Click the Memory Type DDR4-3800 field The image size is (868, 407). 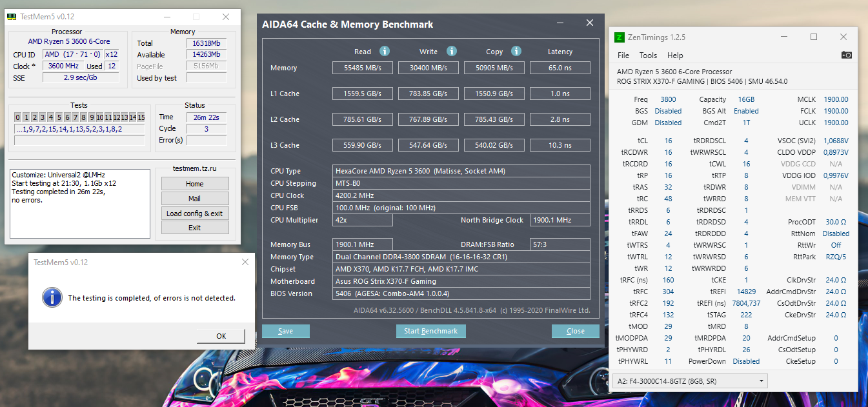point(461,257)
